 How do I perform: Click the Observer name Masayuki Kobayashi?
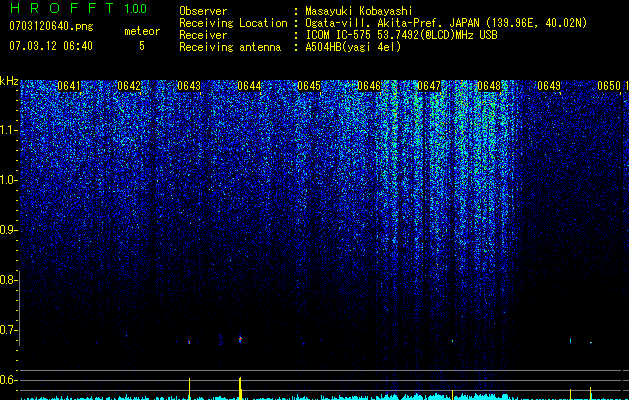click(x=359, y=11)
